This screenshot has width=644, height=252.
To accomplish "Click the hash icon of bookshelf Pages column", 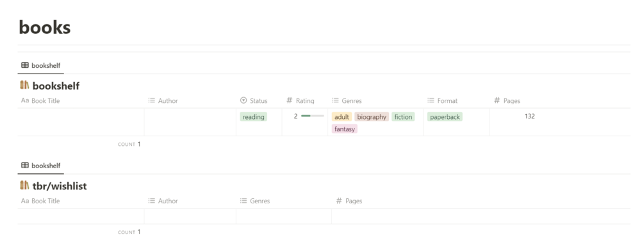I will tap(497, 100).
